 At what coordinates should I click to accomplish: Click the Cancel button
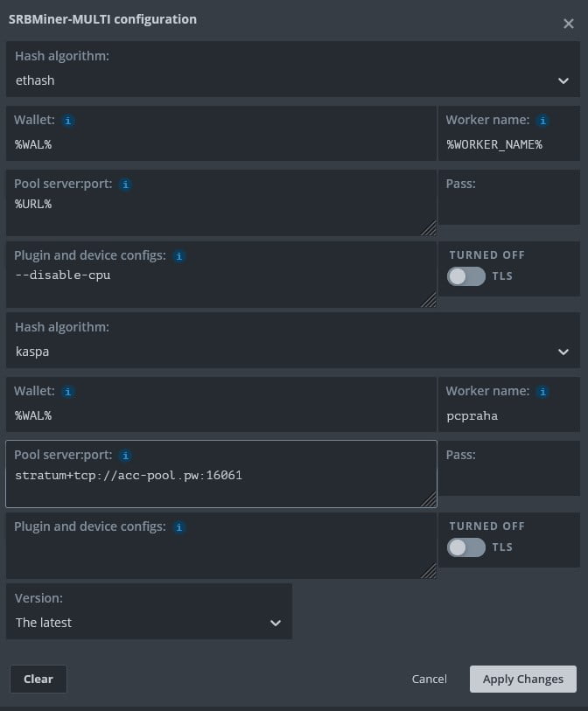(x=429, y=680)
